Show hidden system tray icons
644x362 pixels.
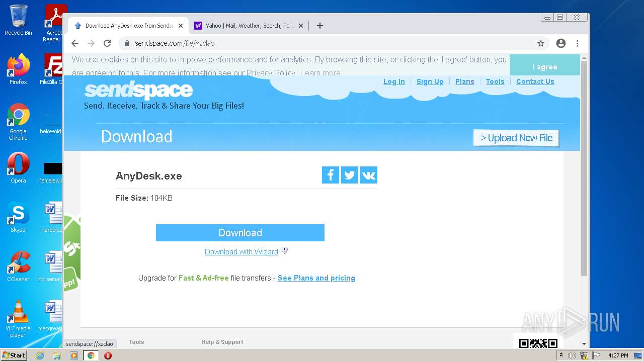click(561, 355)
